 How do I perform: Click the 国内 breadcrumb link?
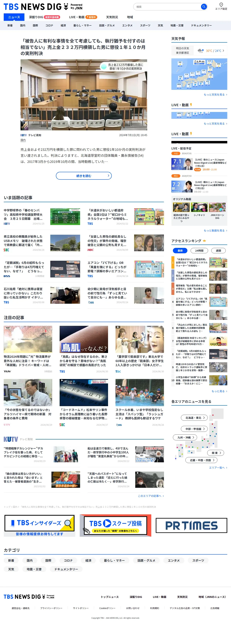(15, 507)
